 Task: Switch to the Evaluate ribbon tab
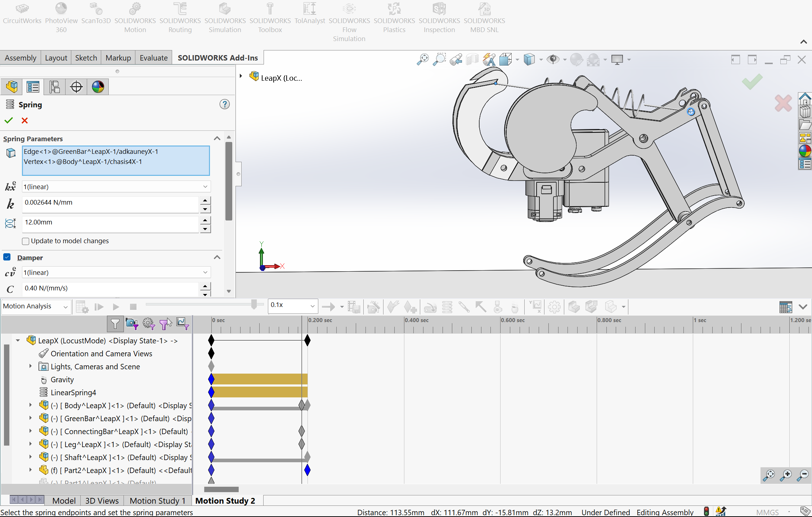tap(153, 58)
